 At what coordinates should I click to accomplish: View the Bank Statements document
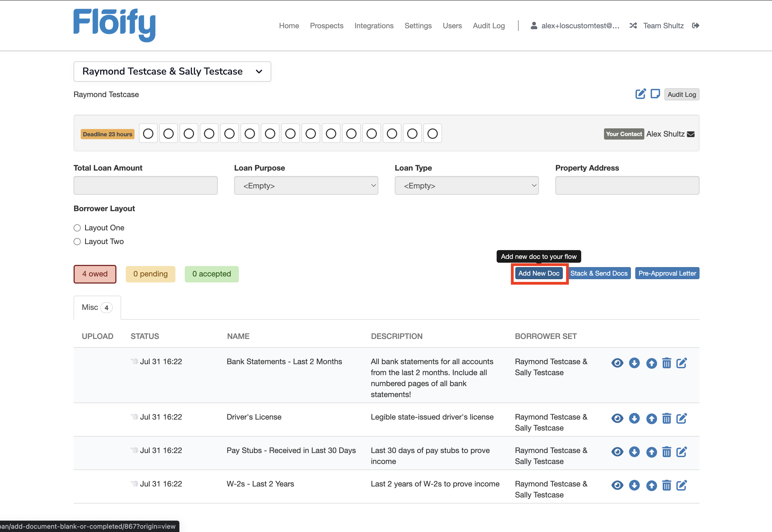click(x=617, y=363)
